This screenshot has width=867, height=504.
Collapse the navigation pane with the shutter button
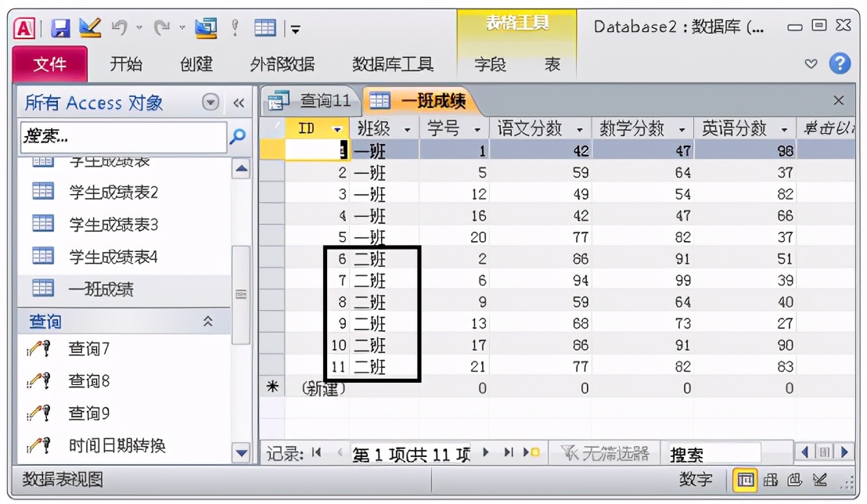[x=239, y=103]
